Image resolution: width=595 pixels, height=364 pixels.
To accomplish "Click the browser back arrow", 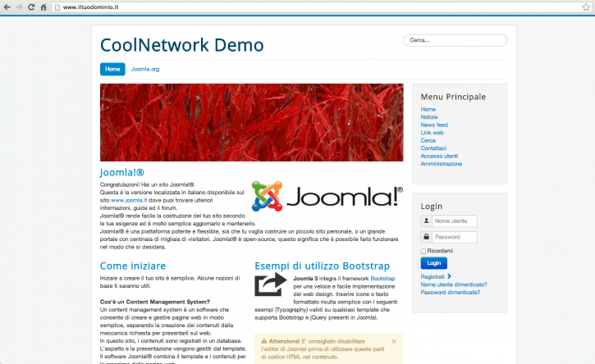I will (x=7, y=7).
